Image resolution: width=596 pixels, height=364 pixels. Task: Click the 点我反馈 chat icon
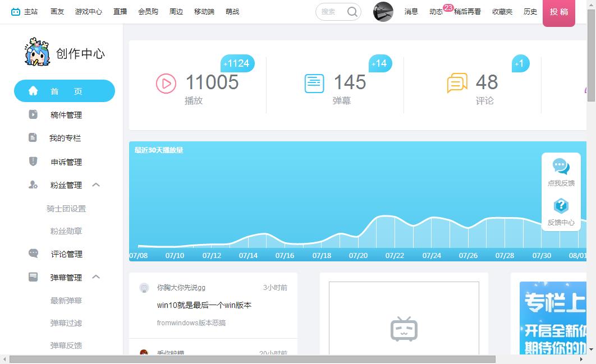561,167
